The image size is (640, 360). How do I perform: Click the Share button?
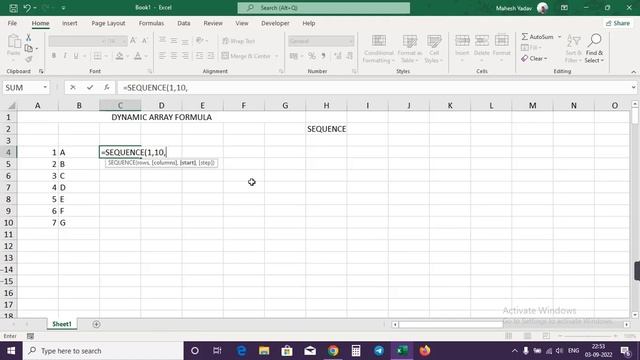coord(618,23)
